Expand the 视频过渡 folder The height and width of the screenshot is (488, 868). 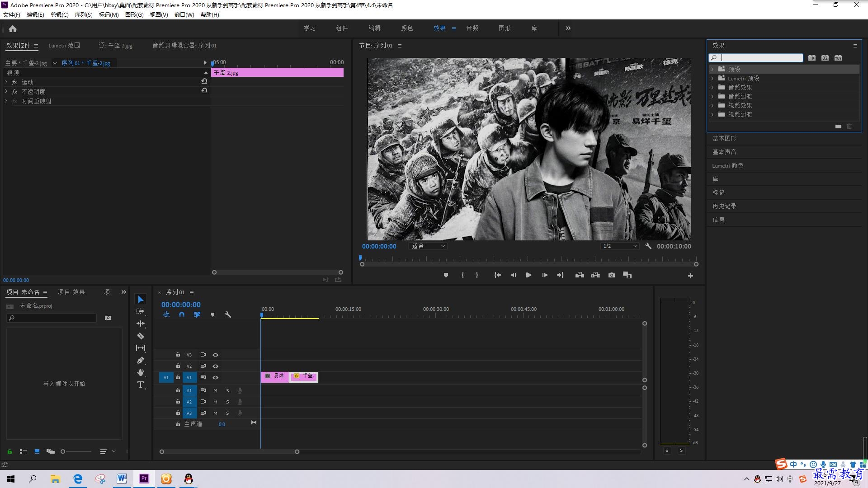[x=712, y=114]
